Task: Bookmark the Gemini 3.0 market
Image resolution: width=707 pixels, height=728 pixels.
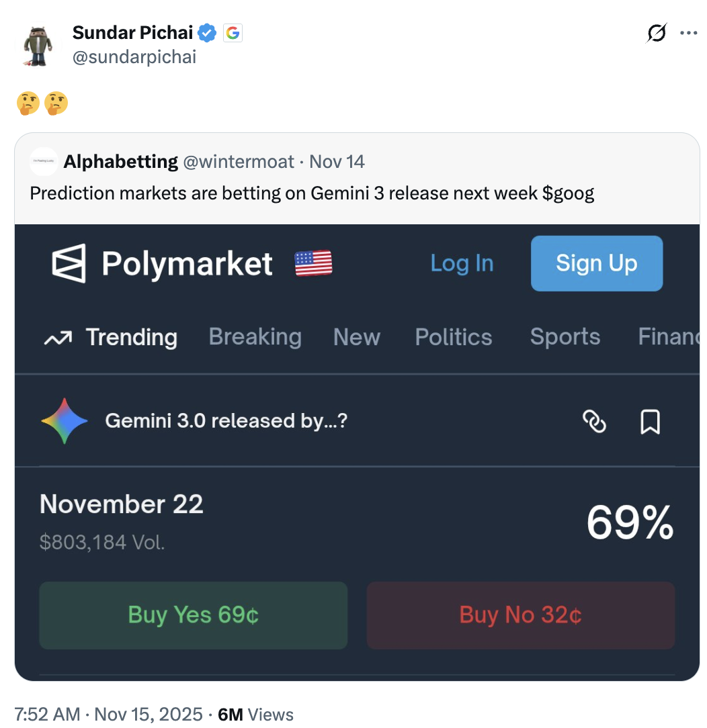Action: coord(650,422)
